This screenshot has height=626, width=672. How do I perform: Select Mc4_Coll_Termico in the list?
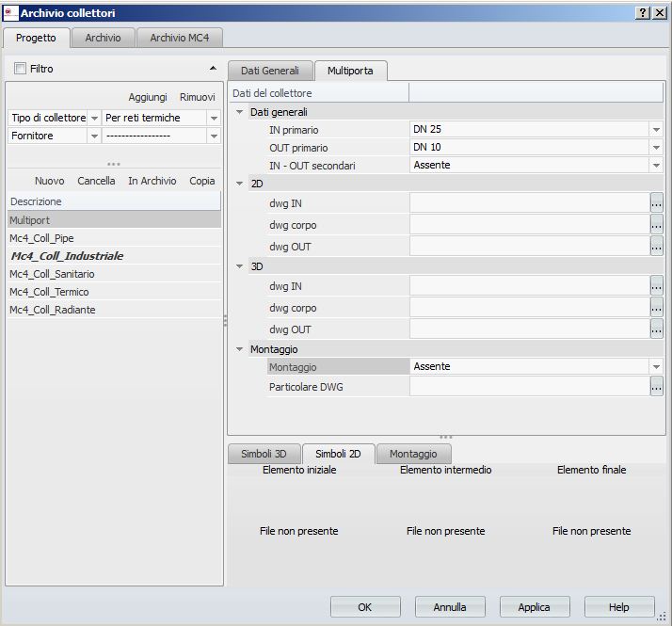[x=114, y=292]
